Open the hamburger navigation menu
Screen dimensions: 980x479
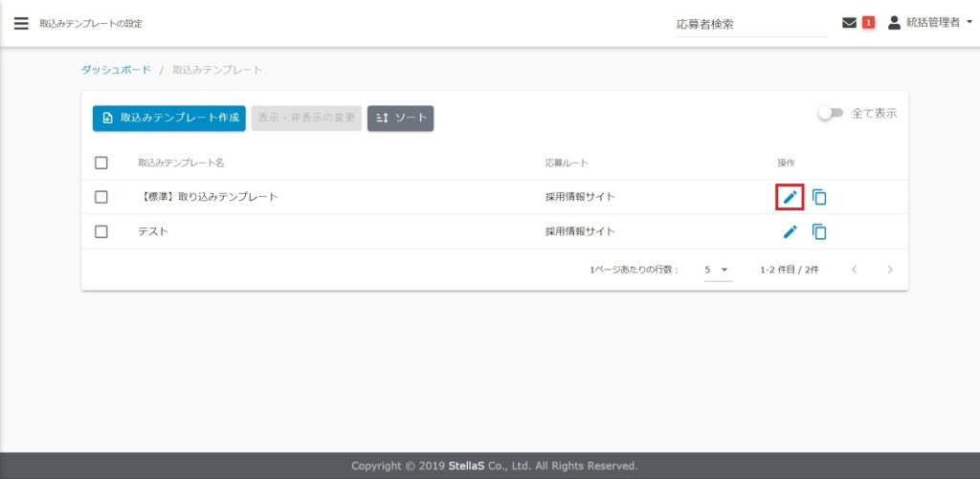(21, 23)
